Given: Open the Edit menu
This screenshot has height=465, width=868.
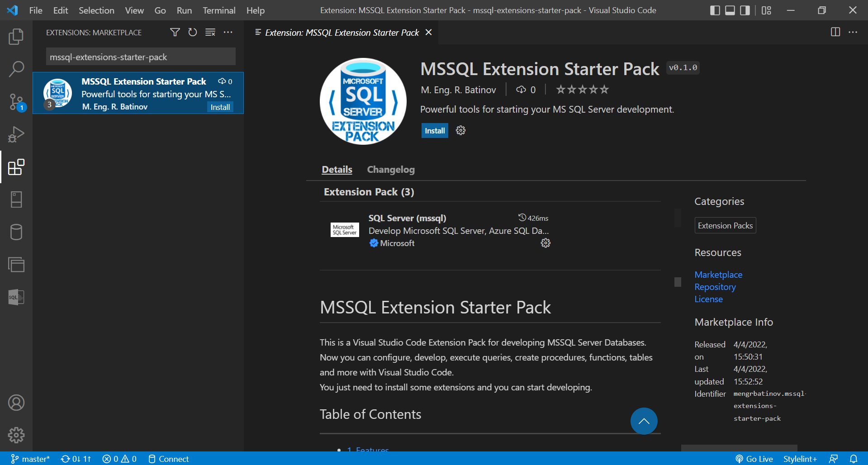Looking at the screenshot, I should pyautogui.click(x=61, y=10).
